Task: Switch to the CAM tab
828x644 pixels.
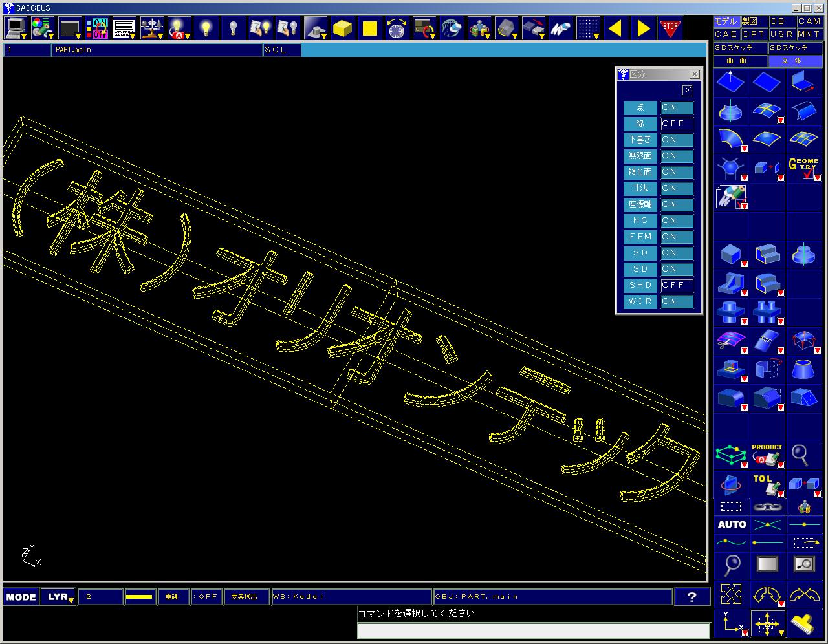Action: click(x=809, y=21)
